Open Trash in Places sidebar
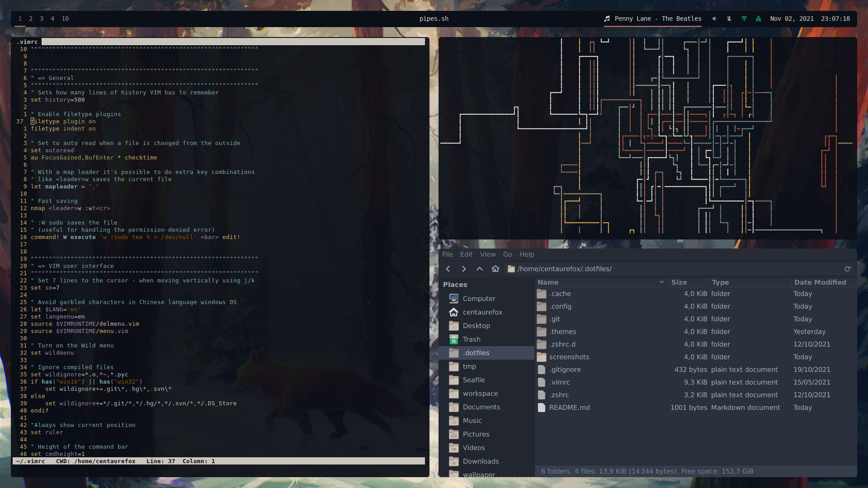 [472, 339]
